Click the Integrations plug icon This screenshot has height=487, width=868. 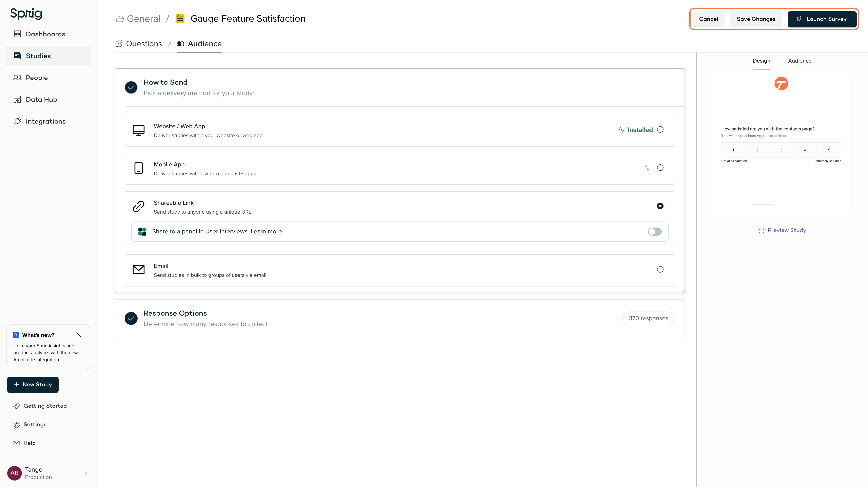17,121
